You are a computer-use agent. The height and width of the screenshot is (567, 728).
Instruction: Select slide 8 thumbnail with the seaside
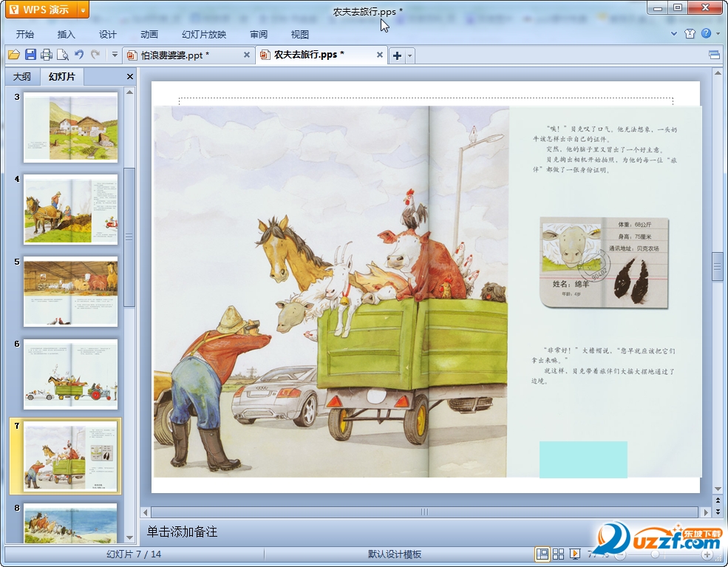point(70,523)
